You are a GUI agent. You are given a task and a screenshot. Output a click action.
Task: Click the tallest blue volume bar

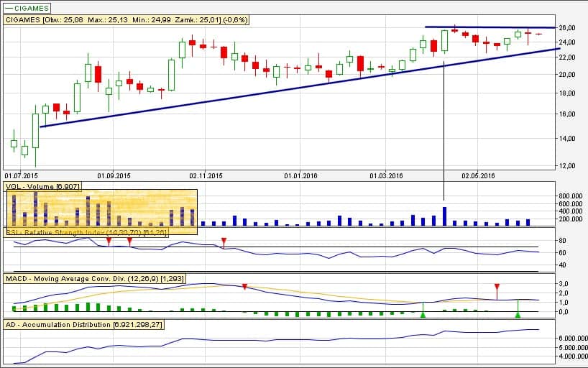pyautogui.click(x=445, y=217)
